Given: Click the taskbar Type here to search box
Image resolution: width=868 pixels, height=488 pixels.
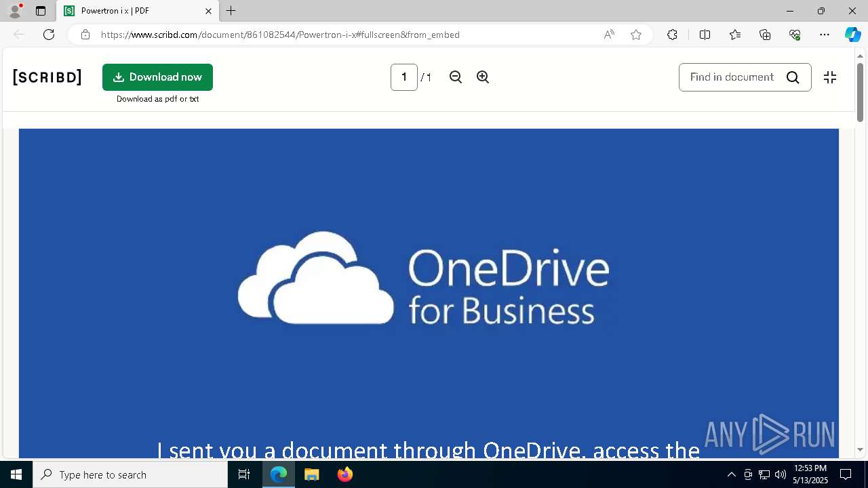Looking at the screenshot, I should [130, 474].
